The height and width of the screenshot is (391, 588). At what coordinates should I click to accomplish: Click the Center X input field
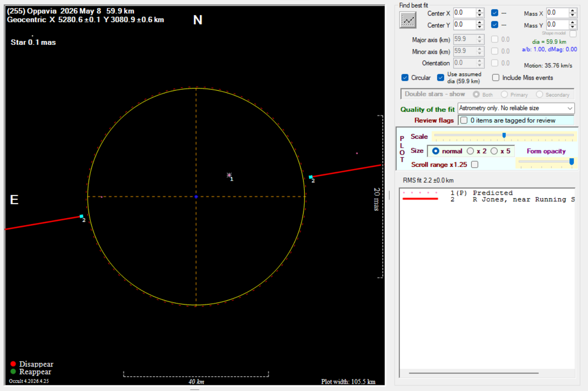pos(465,13)
